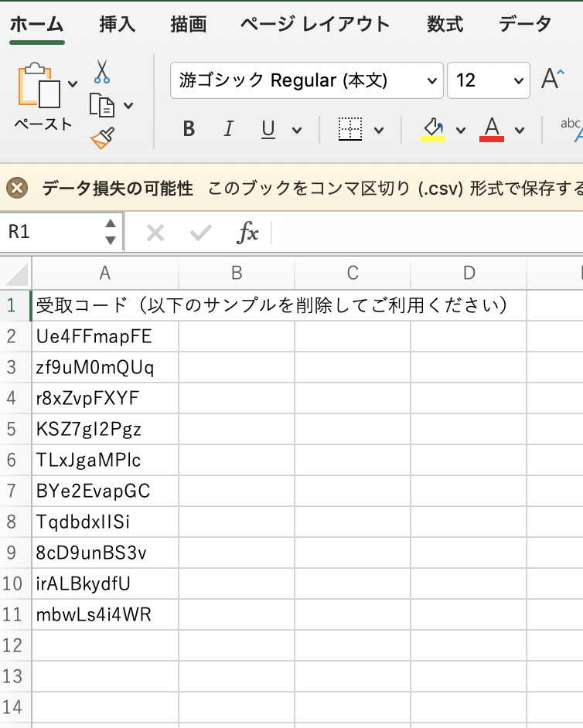
Task: Toggle Bold formatting
Action: tap(189, 128)
